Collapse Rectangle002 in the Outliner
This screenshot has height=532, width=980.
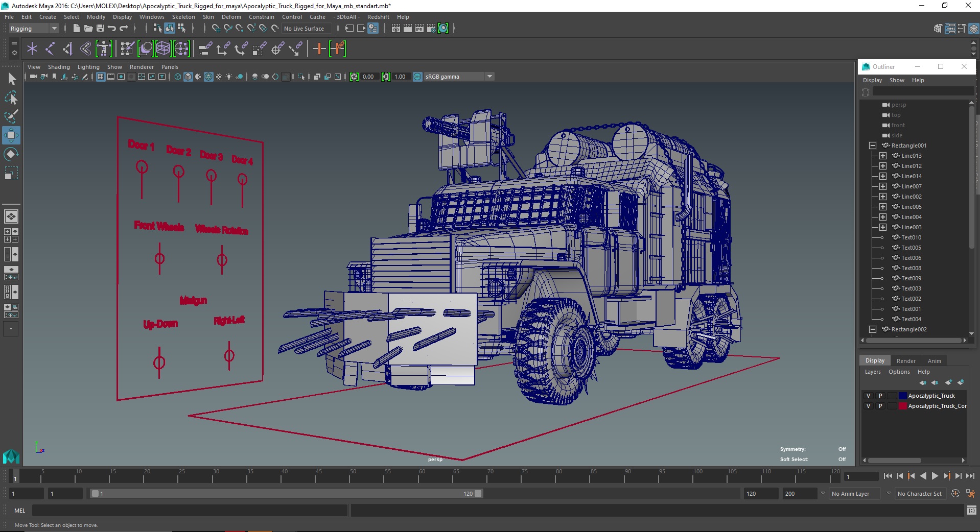point(873,329)
